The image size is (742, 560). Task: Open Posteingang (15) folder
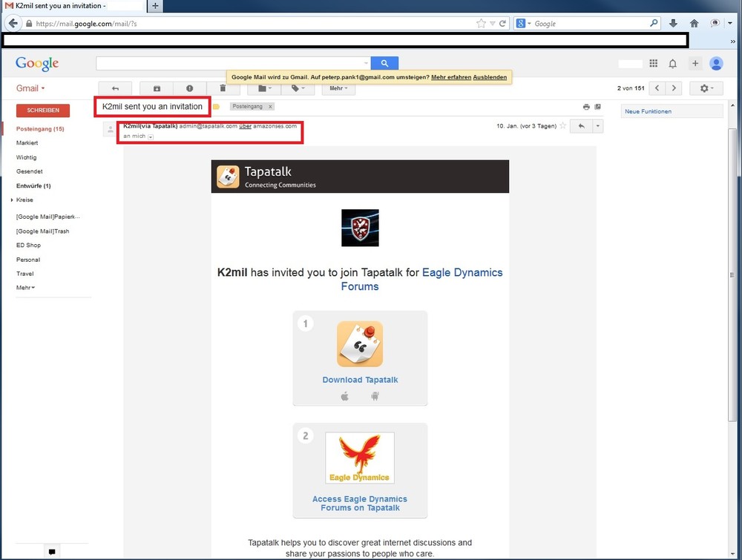coord(40,128)
